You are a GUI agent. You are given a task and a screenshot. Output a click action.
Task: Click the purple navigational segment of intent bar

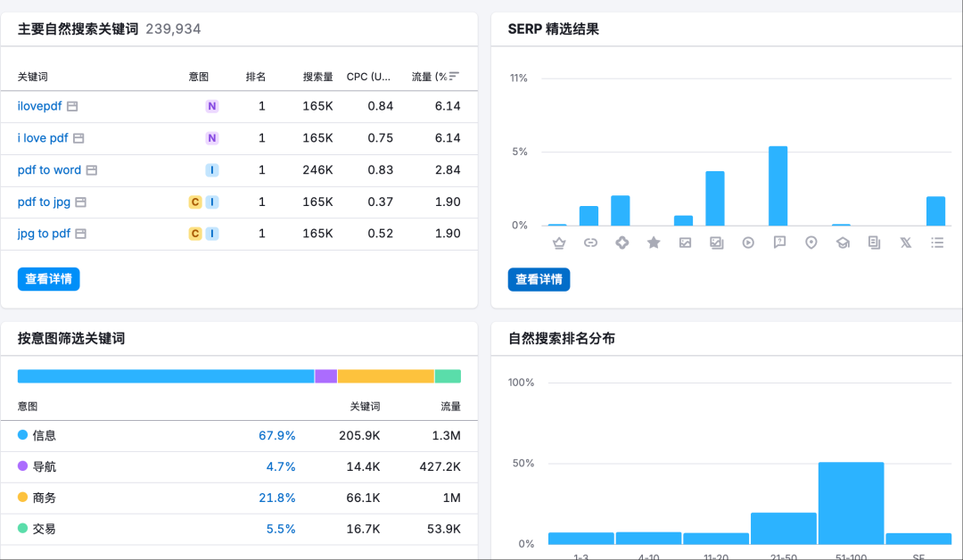point(326,376)
